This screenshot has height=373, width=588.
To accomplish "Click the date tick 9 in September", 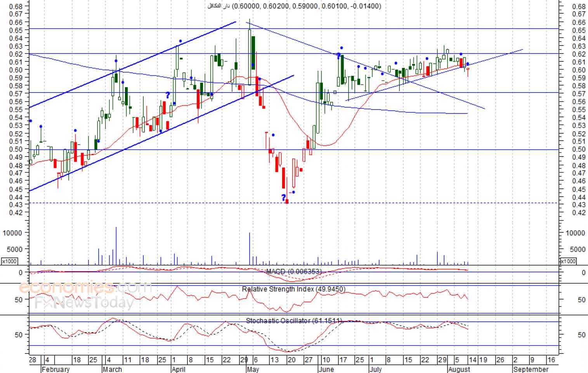I will pyautogui.click(x=532, y=360).
